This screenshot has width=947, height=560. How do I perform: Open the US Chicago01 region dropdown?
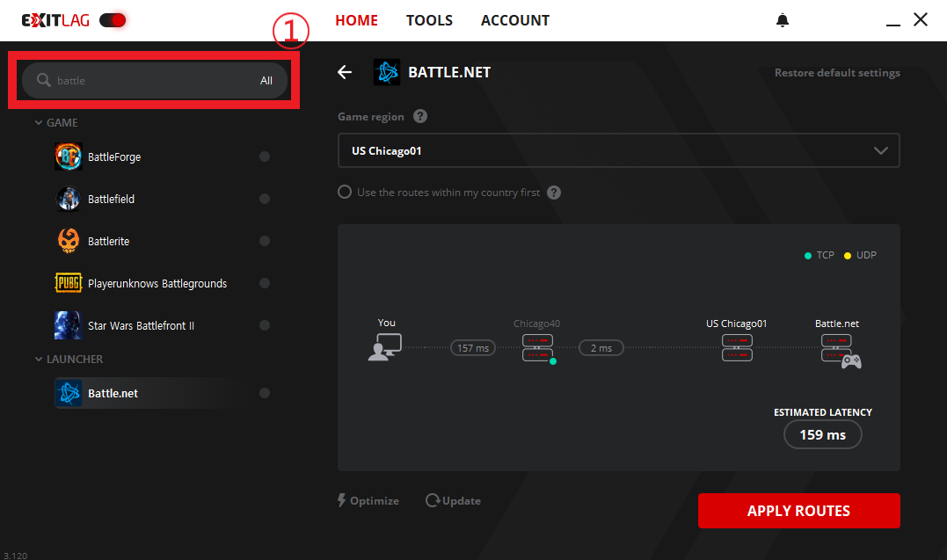(618, 150)
